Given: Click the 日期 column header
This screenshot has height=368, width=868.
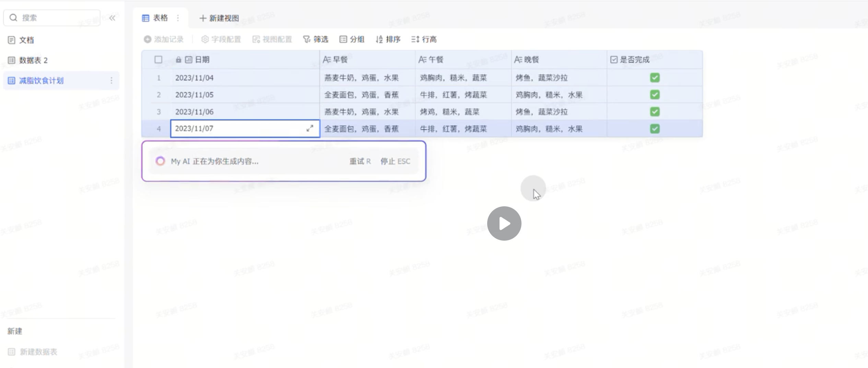Looking at the screenshot, I should click(x=245, y=59).
